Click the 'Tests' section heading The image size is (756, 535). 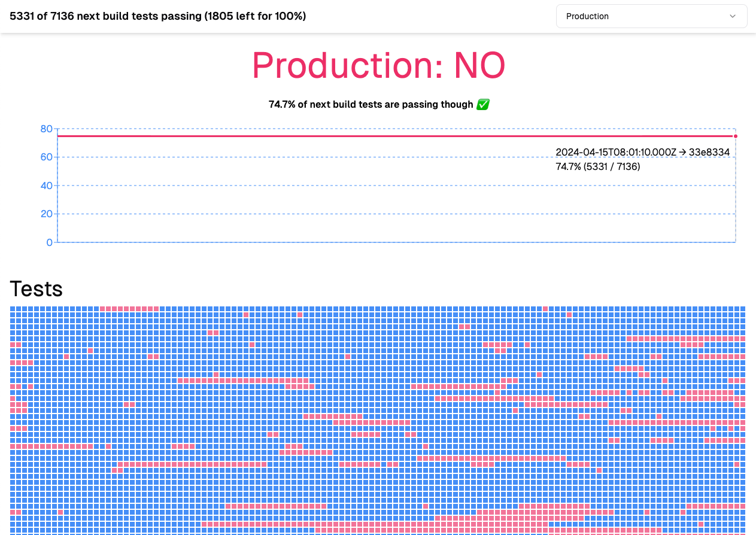(x=37, y=289)
